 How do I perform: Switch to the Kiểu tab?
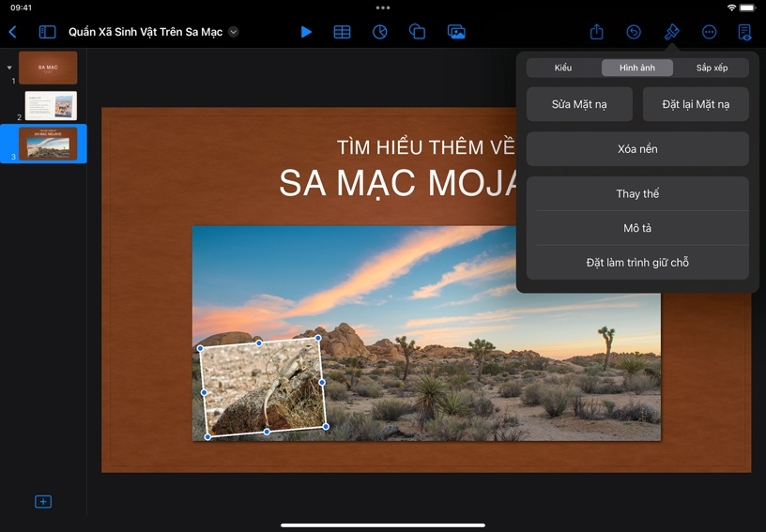pyautogui.click(x=563, y=68)
